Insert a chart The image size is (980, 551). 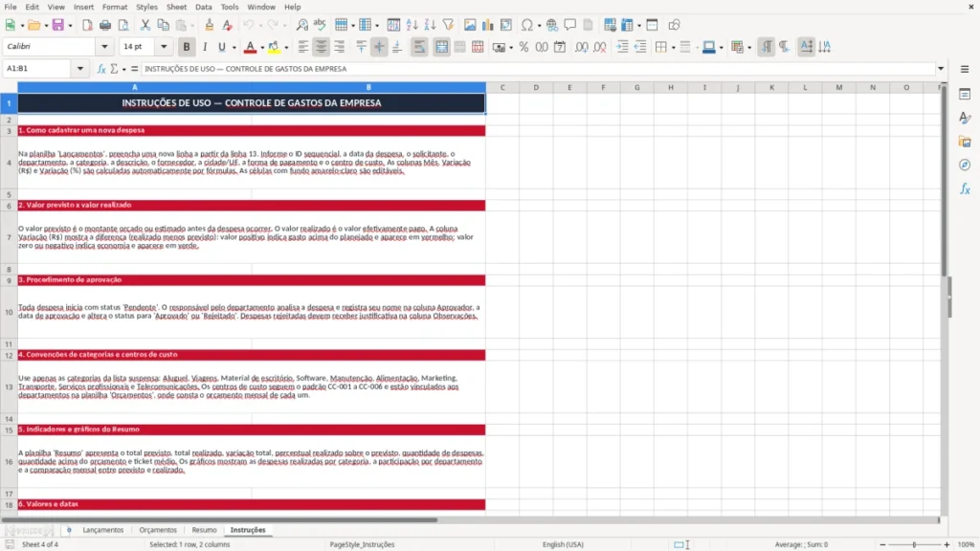pyautogui.click(x=488, y=25)
